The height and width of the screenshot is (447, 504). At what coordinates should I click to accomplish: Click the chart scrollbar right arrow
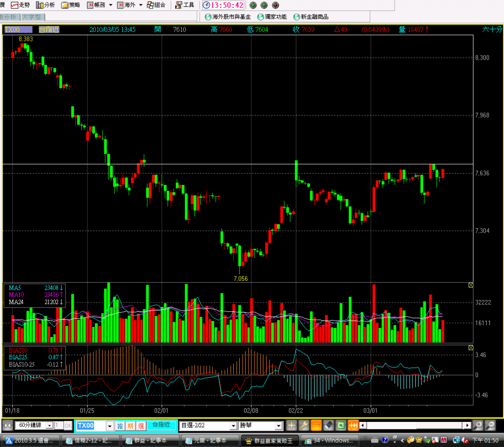point(468,425)
